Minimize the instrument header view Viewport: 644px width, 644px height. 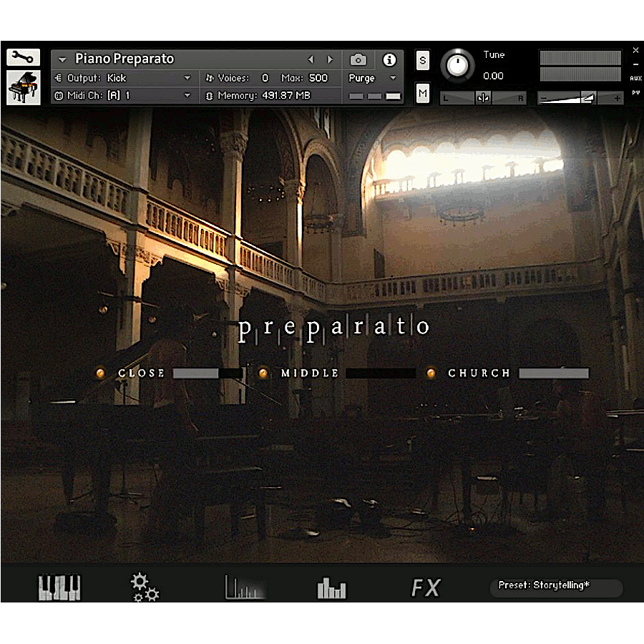635,64
